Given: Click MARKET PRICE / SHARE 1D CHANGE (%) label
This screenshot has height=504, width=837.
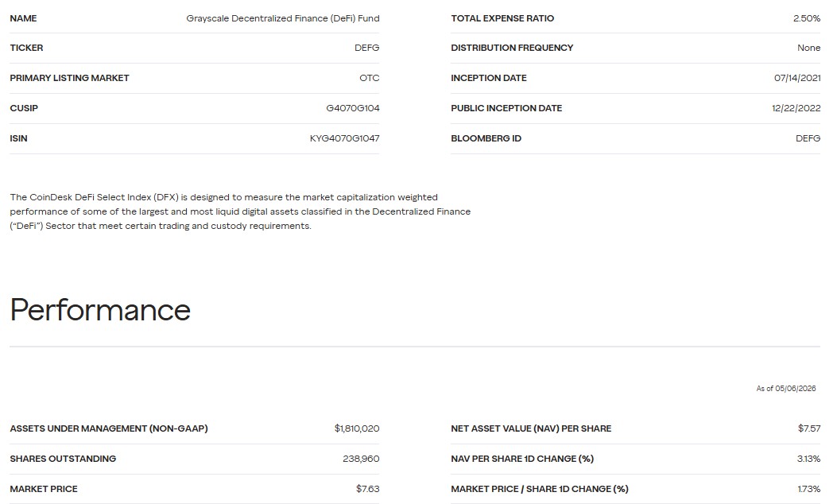Looking at the screenshot, I should tap(540, 489).
